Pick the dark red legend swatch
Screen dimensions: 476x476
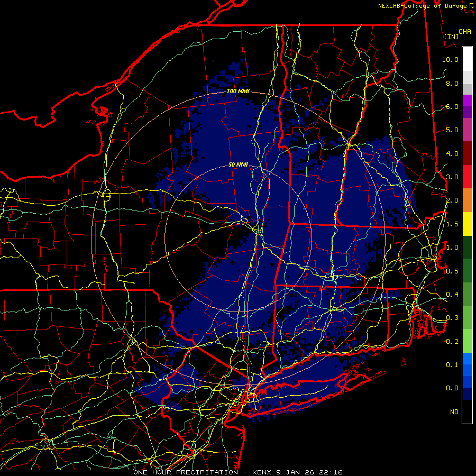[467, 153]
